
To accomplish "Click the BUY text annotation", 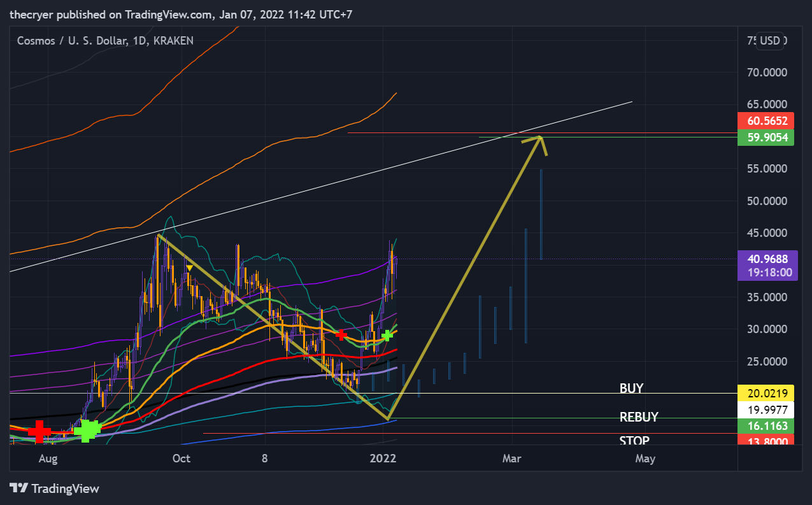I will coord(631,388).
